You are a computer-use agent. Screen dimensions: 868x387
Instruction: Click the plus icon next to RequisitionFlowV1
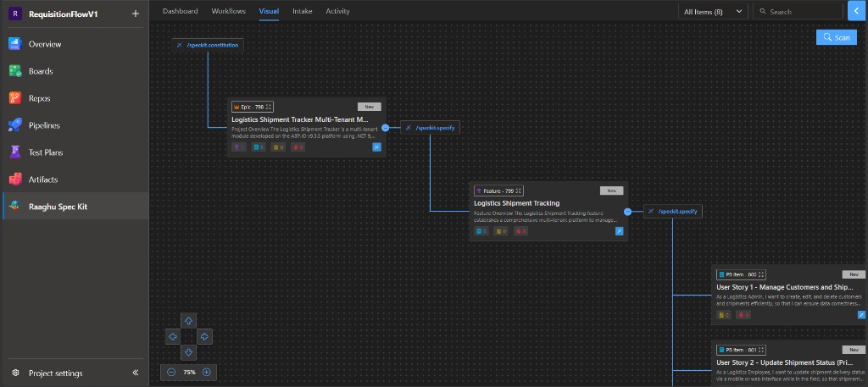(135, 14)
